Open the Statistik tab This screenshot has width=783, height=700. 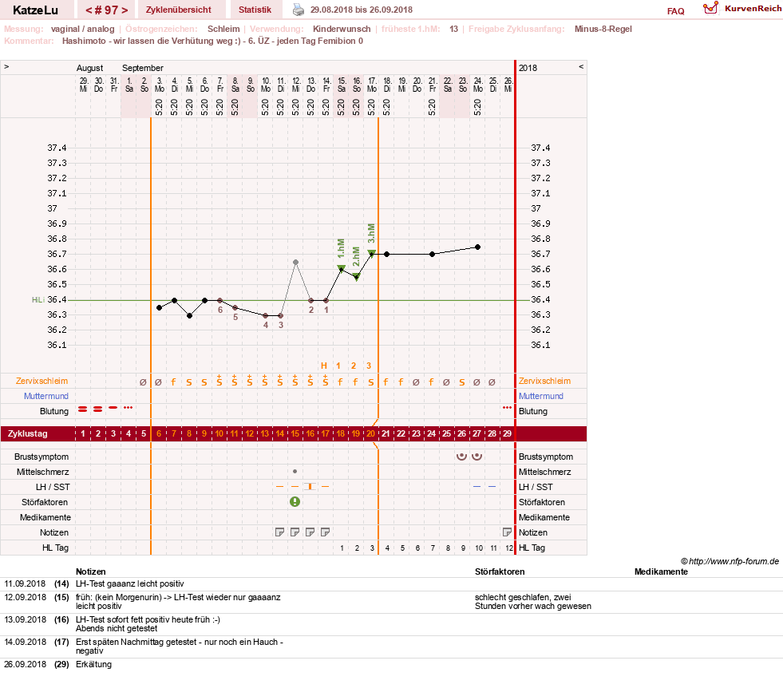(x=255, y=10)
